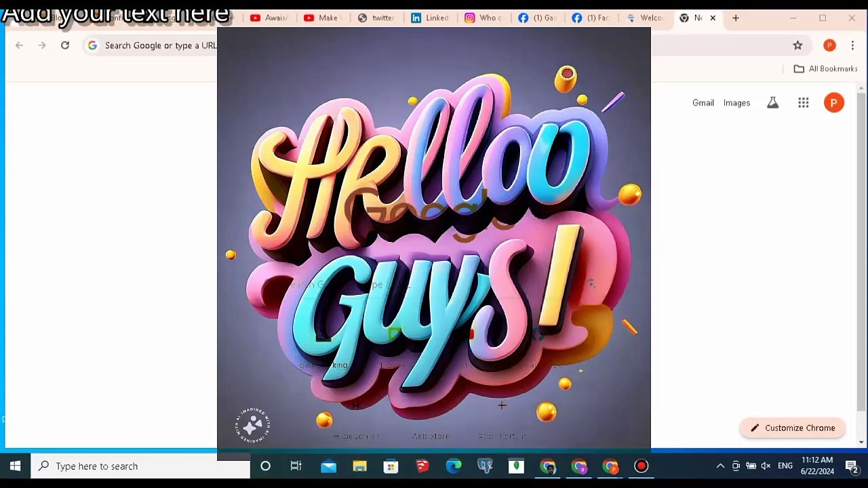The image size is (868, 488).
Task: Open the pgAdmin elephant icon on the taskbar
Action: click(485, 466)
